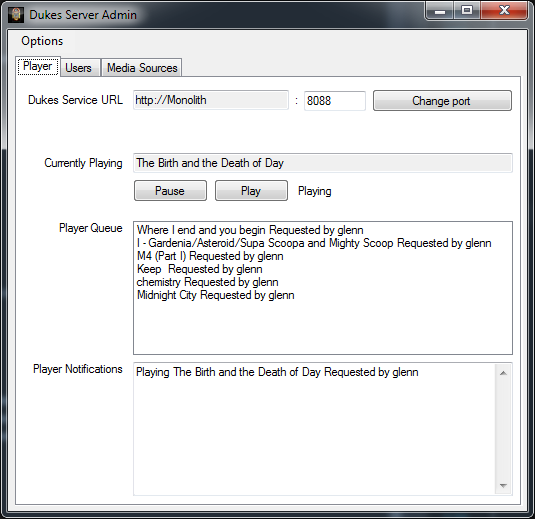Click the notifications scrollbar down arrow

(503, 485)
